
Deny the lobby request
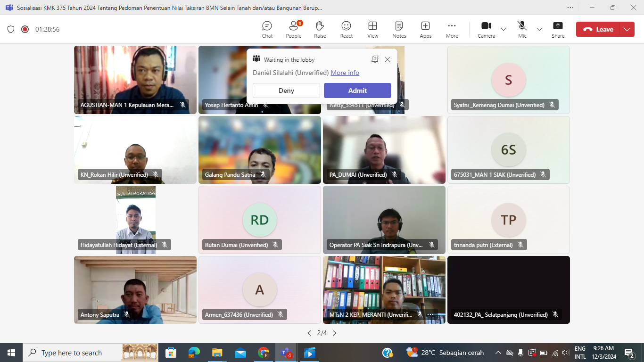[286, 90]
